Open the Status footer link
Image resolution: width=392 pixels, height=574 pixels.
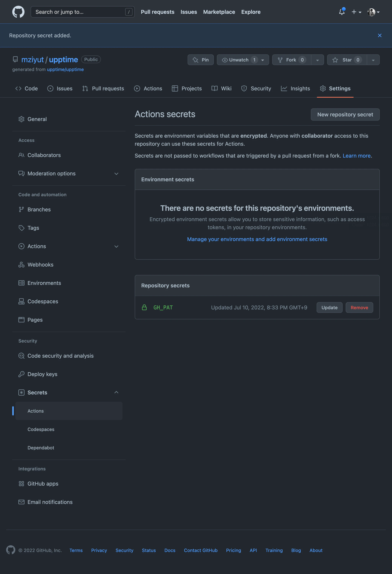(149, 550)
